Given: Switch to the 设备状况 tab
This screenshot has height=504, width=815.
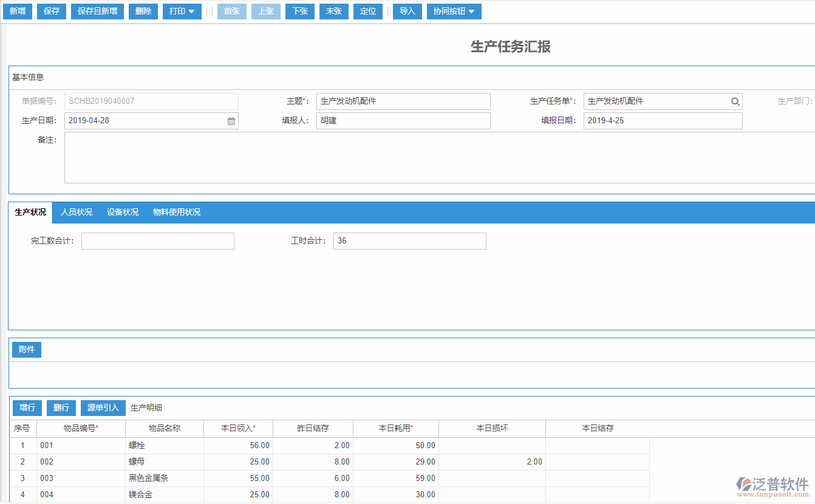Looking at the screenshot, I should (x=123, y=212).
